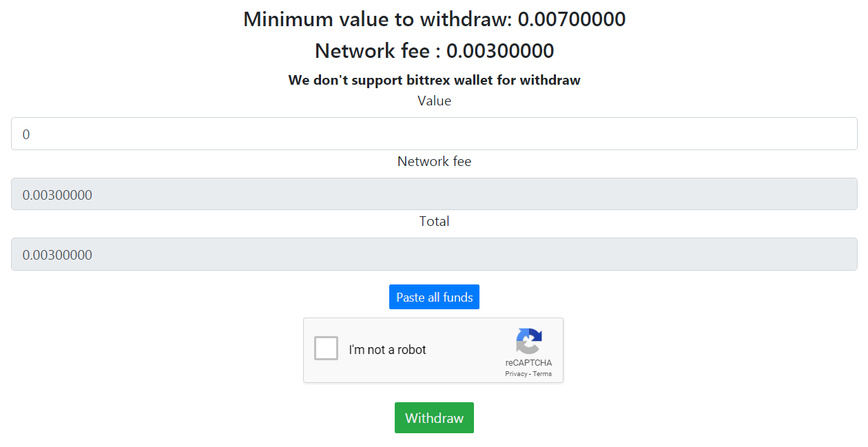Click the Total field label
The width and height of the screenshot is (868, 447).
click(x=434, y=222)
